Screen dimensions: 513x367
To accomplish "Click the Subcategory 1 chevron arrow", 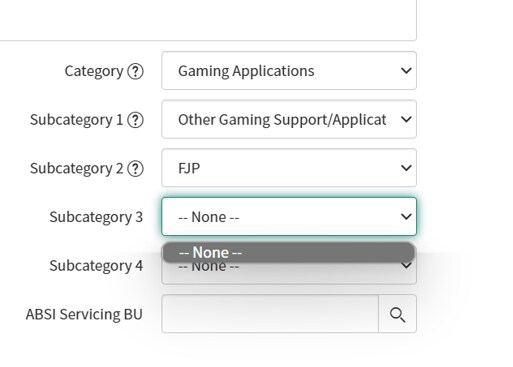I will [x=406, y=119].
